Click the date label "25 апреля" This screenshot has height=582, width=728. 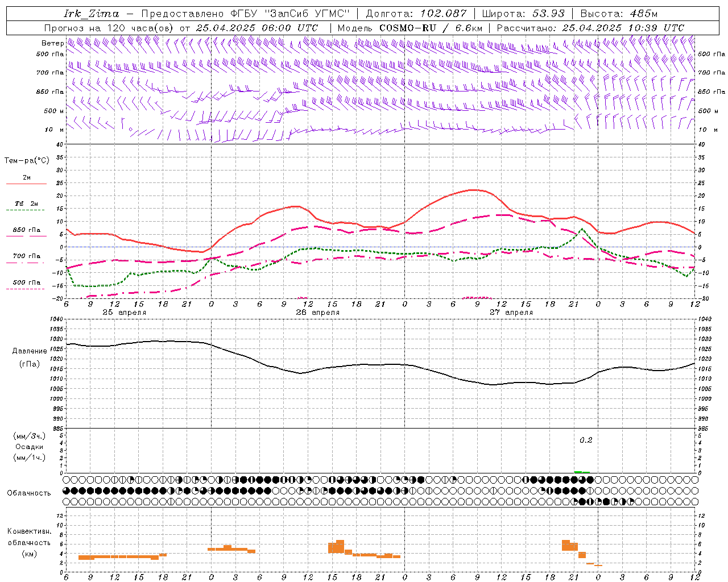pos(125,313)
